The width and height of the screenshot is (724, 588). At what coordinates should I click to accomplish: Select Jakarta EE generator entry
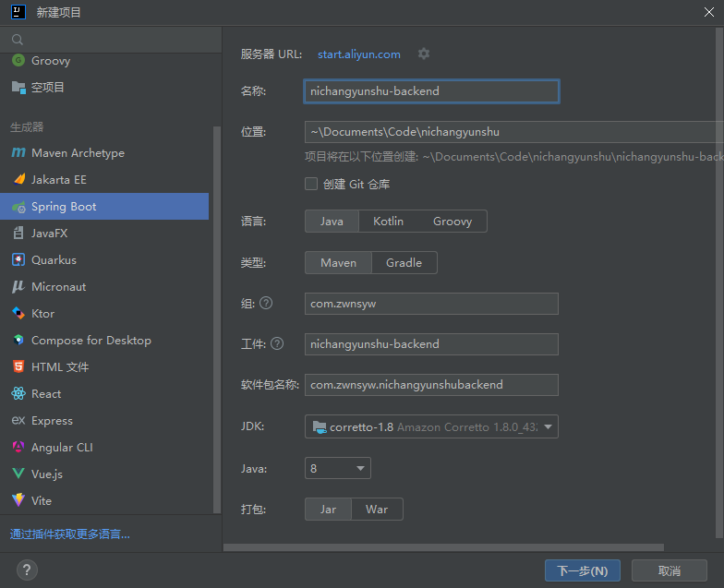104,179
